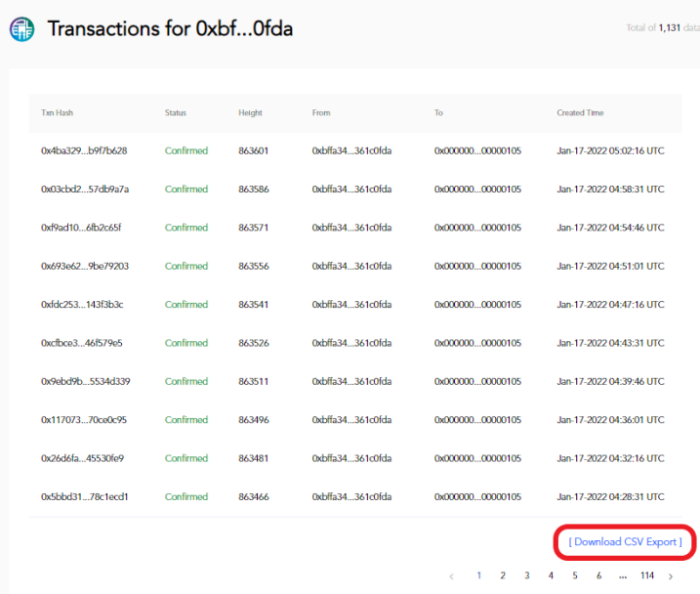Open To address in first row
The height and width of the screenshot is (594, 700).
coord(477,151)
